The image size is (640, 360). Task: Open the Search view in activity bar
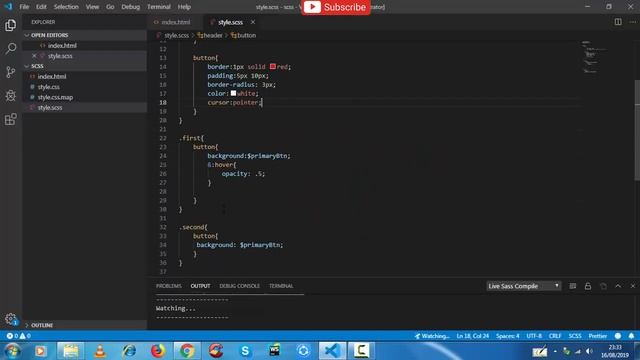click(11, 49)
